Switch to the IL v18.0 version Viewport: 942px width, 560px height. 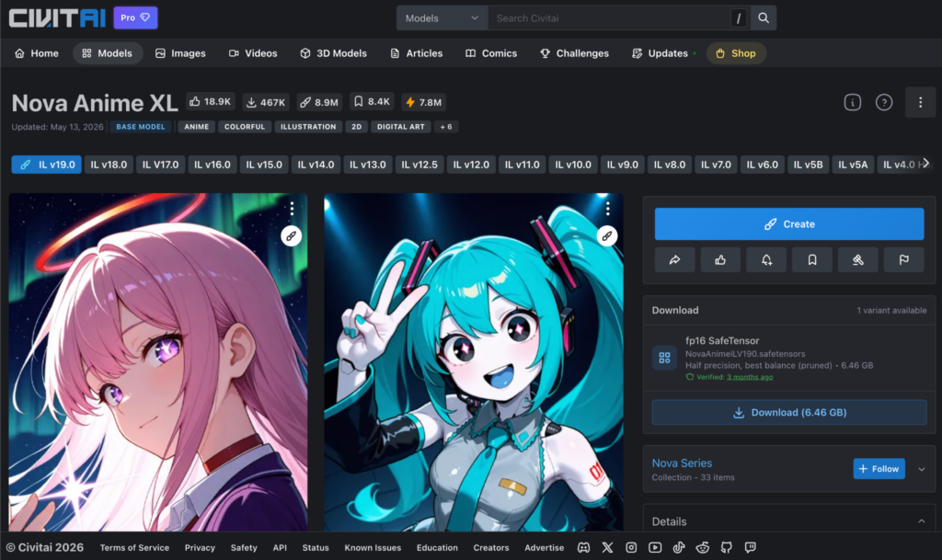(x=109, y=165)
